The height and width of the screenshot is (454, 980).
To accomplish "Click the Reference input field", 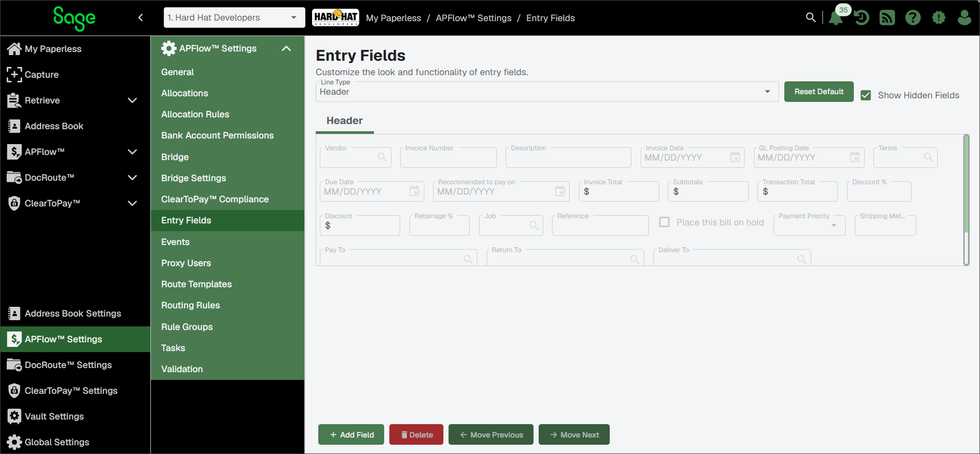I will [600, 225].
